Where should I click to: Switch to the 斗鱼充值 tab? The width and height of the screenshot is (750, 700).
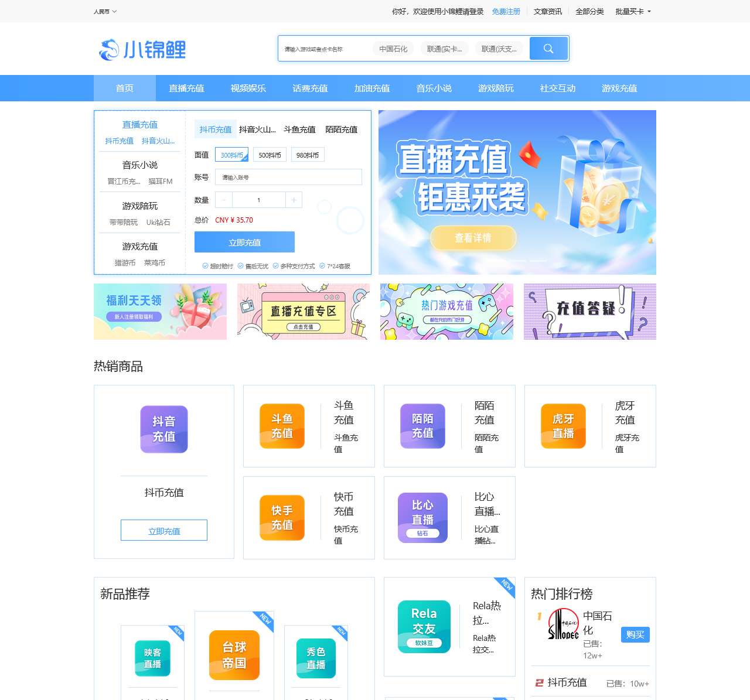299,129
